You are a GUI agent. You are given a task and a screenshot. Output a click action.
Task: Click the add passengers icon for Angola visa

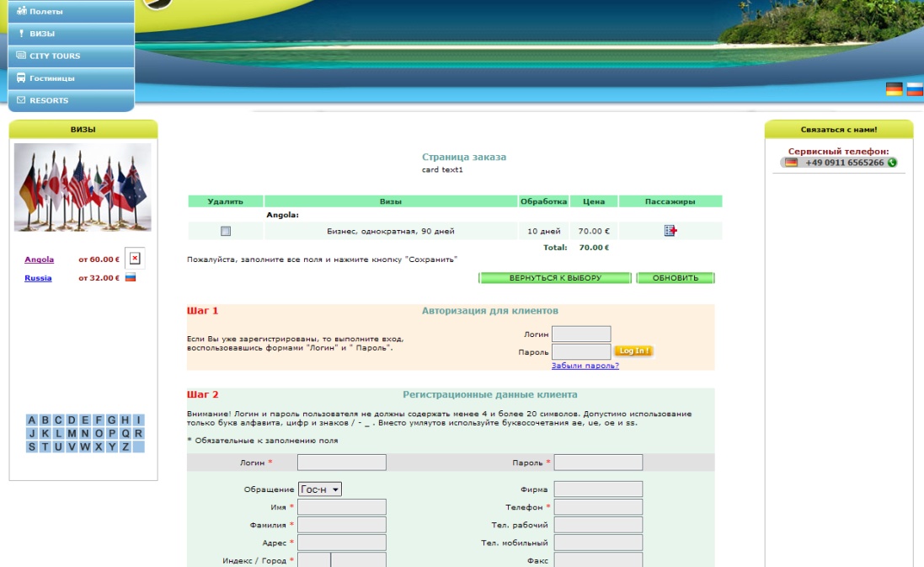[670, 231]
